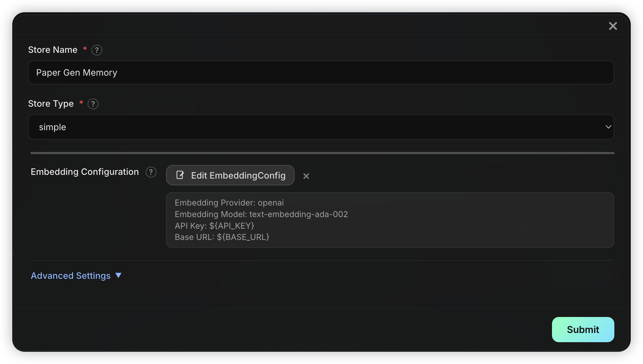Screen dimensions: 643x364
Task: Show help for Embedding Configuration
Action: tap(151, 172)
